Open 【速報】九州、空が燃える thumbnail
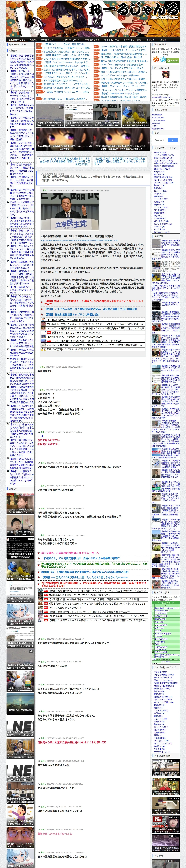This screenshot has width=186, height=868. coord(20,704)
